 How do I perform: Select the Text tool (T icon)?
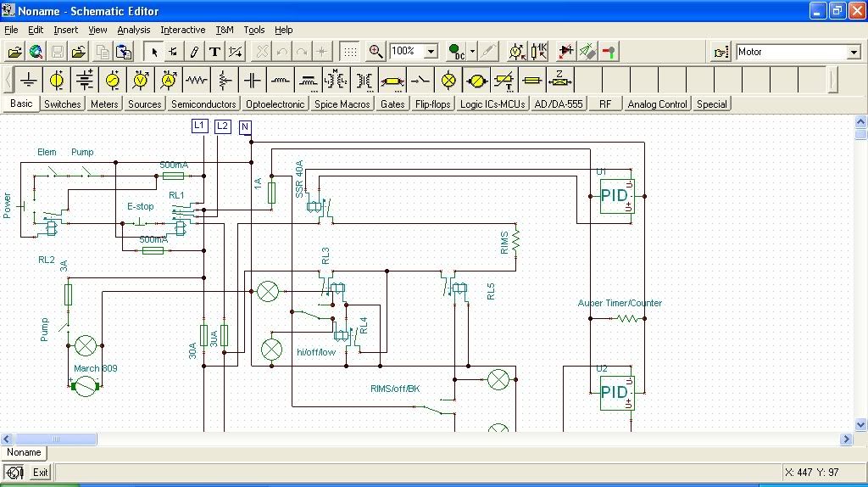(x=215, y=52)
